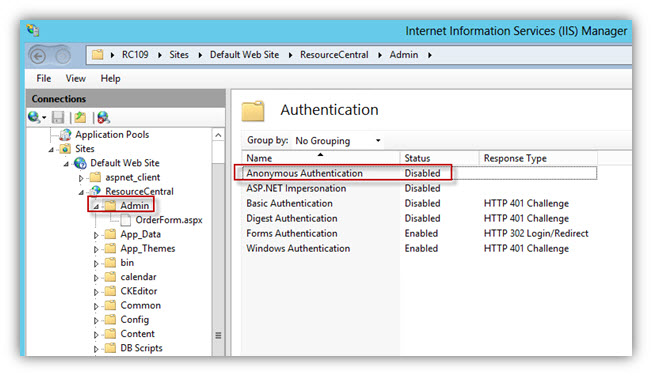The width and height of the screenshot is (652, 376).
Task: Click the Save Connections disk icon
Action: click(58, 118)
